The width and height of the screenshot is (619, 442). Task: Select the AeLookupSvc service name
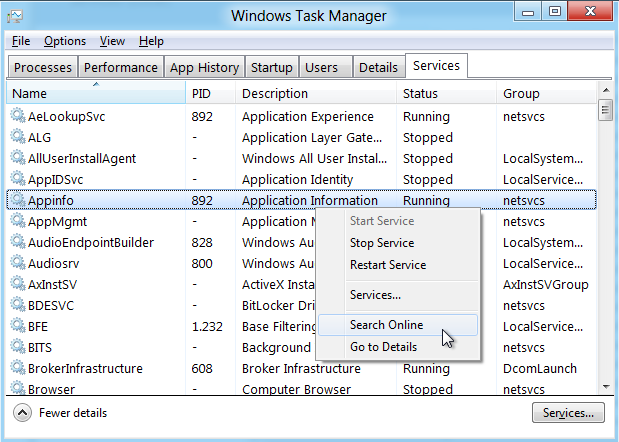66,116
